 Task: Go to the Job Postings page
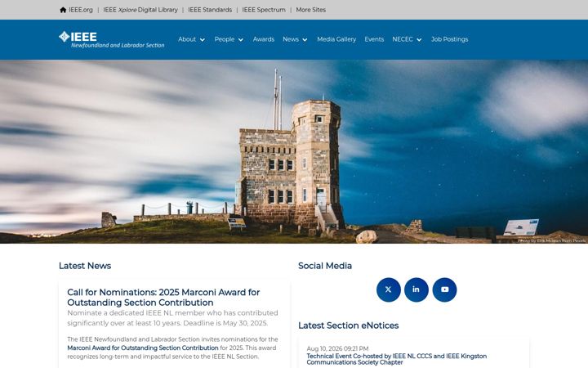(x=450, y=39)
